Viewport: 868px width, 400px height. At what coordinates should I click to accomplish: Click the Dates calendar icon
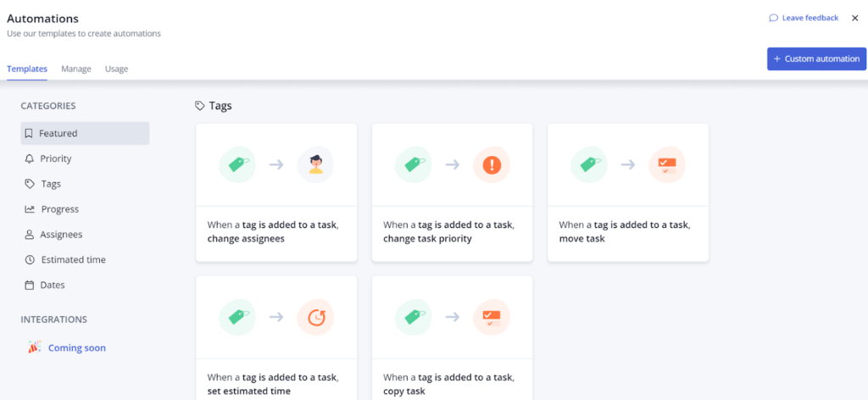[30, 286]
